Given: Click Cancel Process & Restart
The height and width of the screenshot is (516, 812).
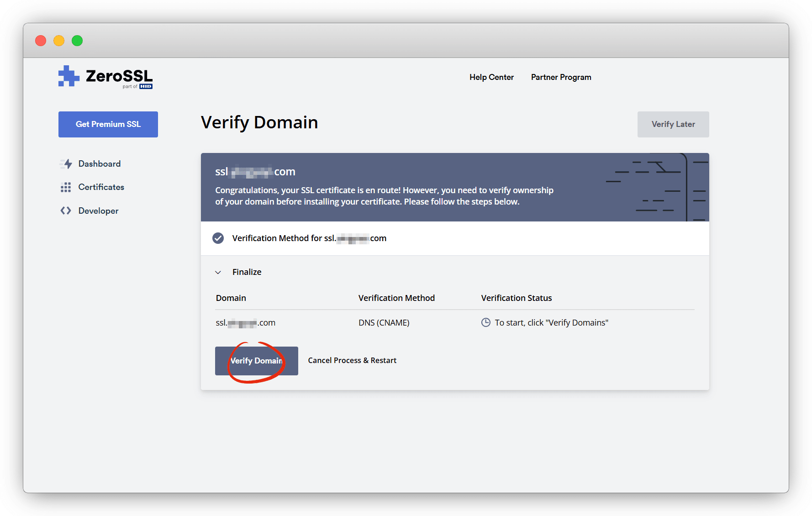Looking at the screenshot, I should click(x=352, y=361).
